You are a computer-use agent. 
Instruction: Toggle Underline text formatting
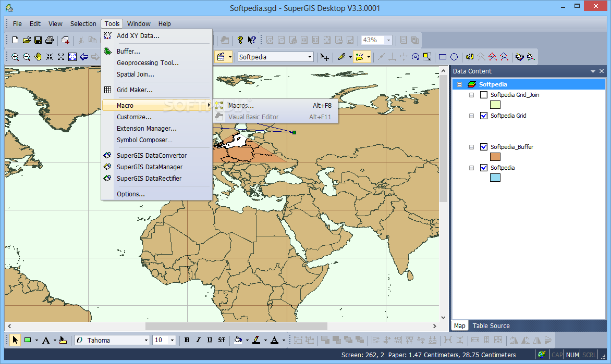tap(210, 340)
